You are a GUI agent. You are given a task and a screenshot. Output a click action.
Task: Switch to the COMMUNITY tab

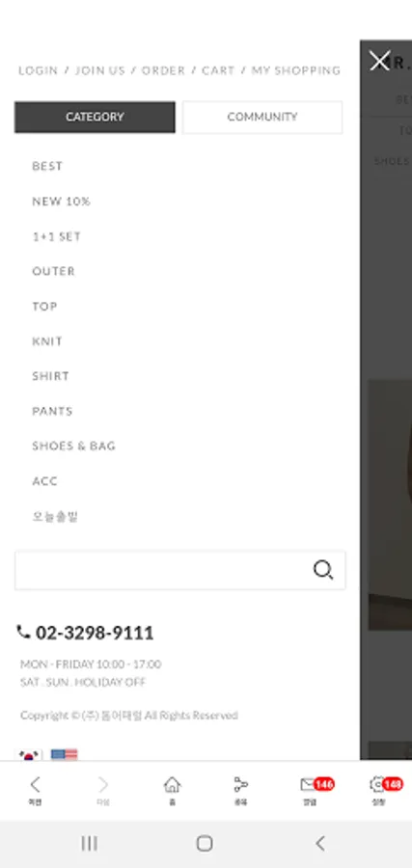tap(262, 117)
